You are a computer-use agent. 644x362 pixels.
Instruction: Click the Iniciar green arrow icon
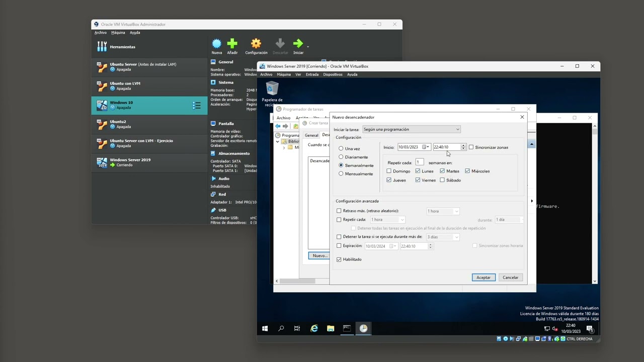point(298,44)
